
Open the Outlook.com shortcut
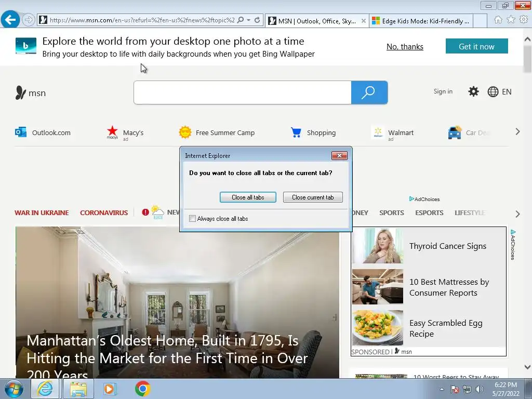point(43,132)
